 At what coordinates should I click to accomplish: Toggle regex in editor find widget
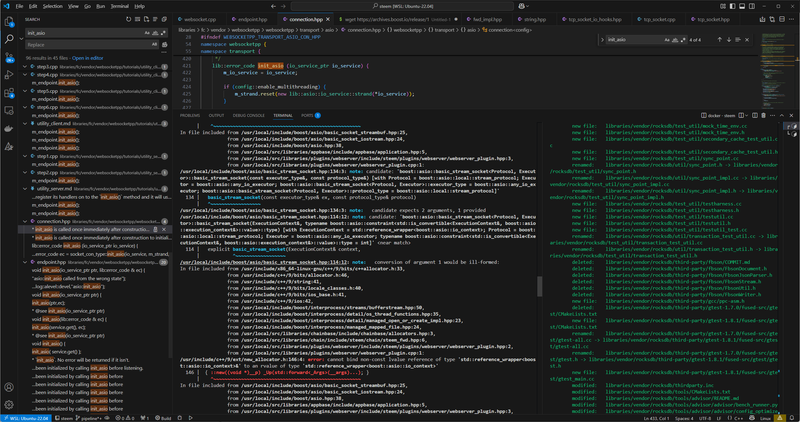[683, 39]
